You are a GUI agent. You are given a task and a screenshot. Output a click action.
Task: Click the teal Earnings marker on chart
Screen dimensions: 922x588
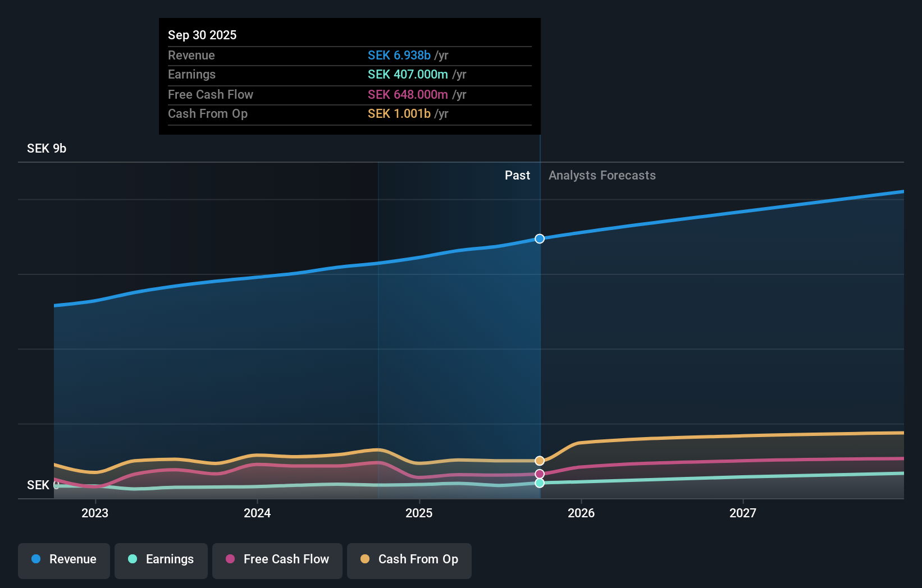(x=539, y=484)
